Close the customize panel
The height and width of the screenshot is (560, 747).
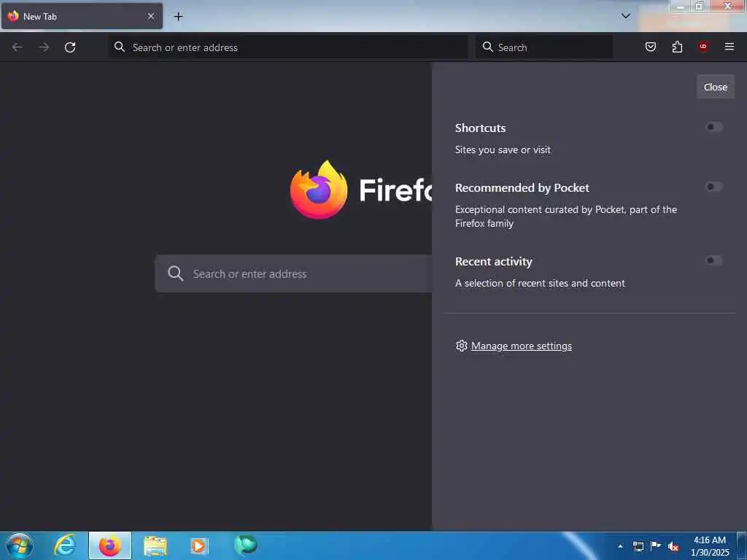coord(715,87)
